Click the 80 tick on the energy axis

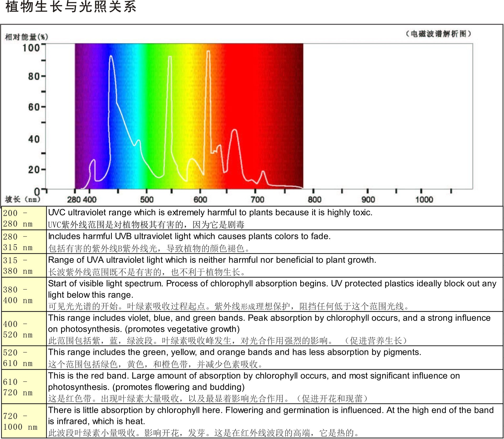point(34,77)
